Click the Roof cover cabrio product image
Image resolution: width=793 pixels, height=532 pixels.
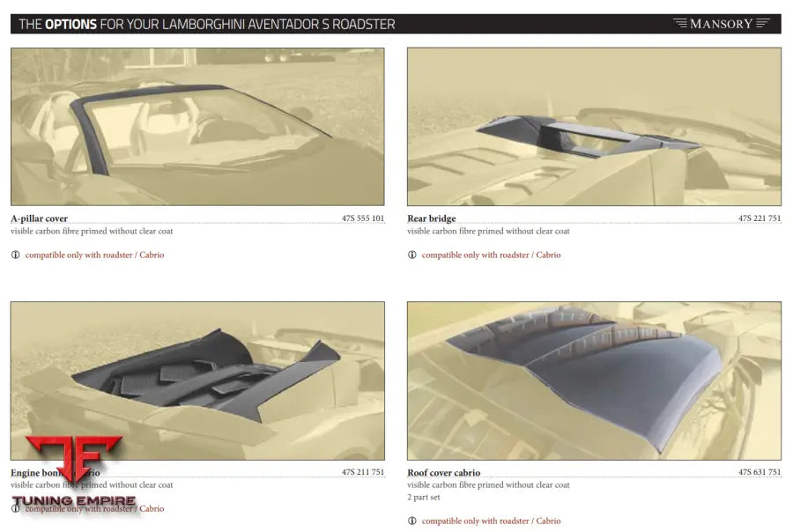coord(594,381)
